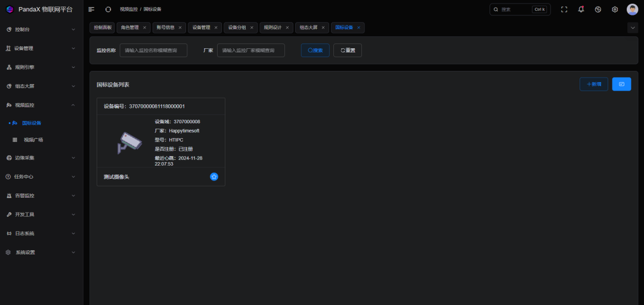Viewport: 644px width, 305px height.
Task: Select 视频广场 in the sidebar
Action: click(x=33, y=139)
